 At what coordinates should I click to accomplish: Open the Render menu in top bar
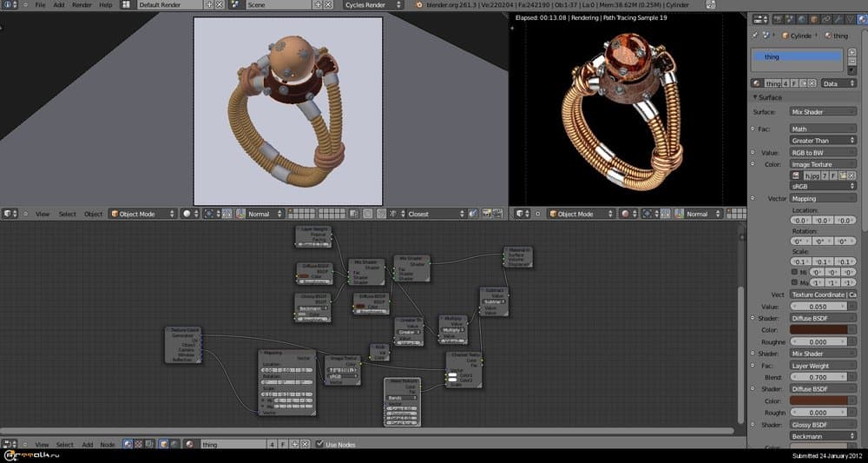coord(82,4)
